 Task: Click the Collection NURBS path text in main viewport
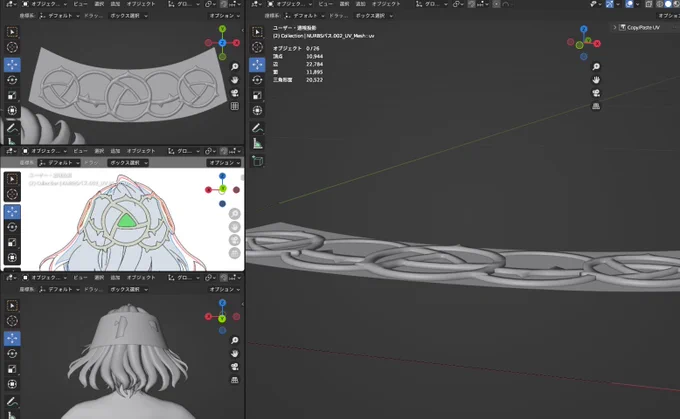click(x=324, y=36)
